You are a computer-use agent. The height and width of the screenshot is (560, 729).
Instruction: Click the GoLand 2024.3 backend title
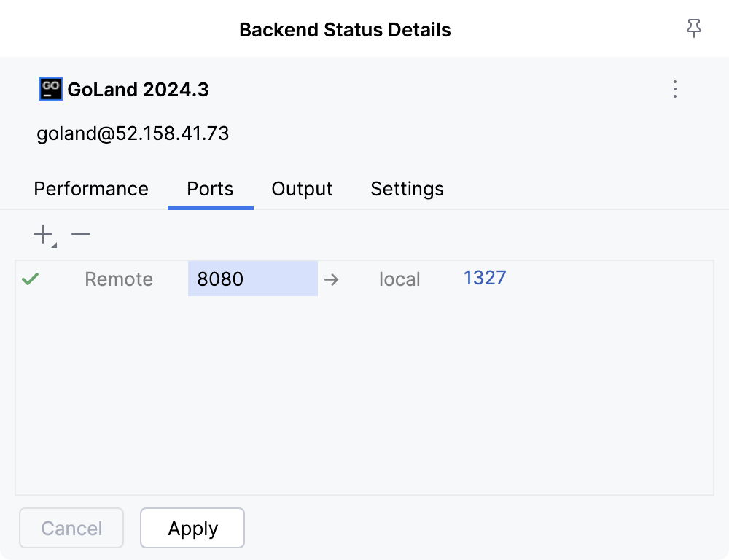pyautogui.click(x=138, y=90)
